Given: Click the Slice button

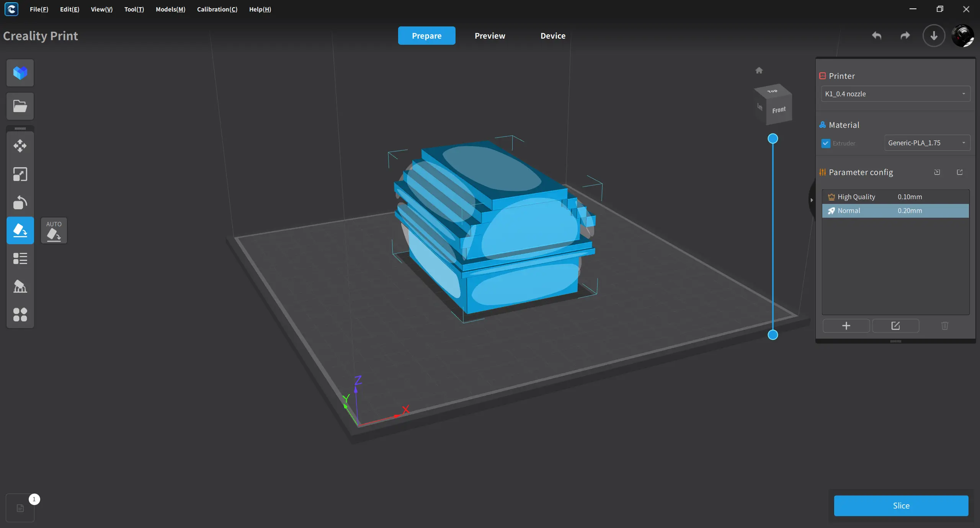Looking at the screenshot, I should click(x=901, y=505).
